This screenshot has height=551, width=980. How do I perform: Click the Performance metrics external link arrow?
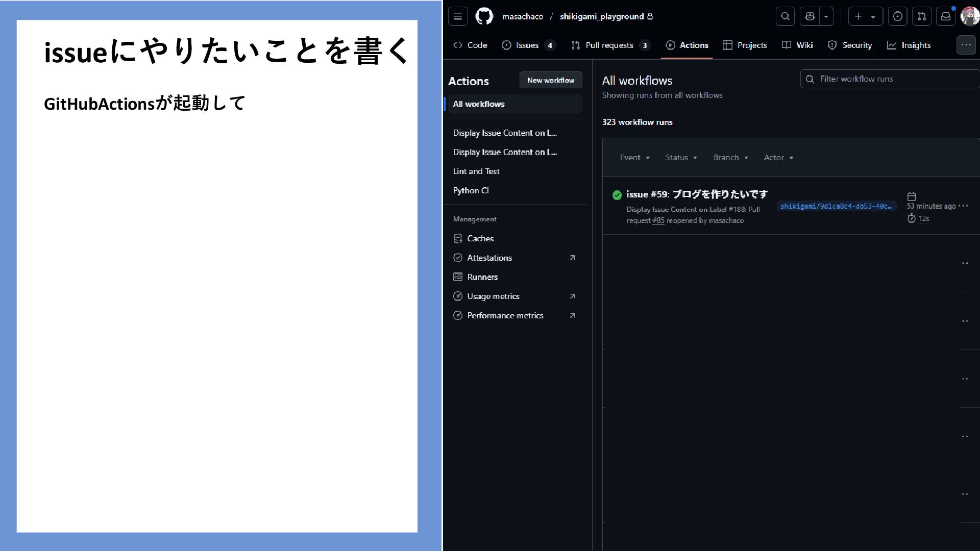[x=572, y=315]
